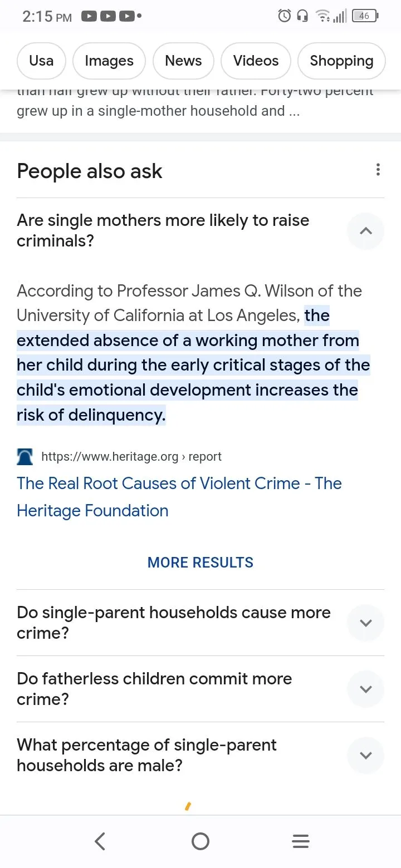Tap the alarm clock status icon

pos(284,16)
